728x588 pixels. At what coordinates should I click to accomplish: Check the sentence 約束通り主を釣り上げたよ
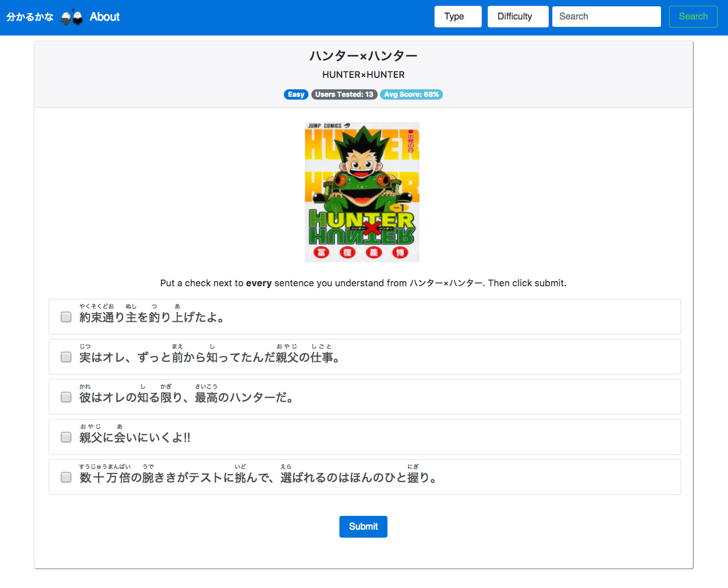[66, 317]
